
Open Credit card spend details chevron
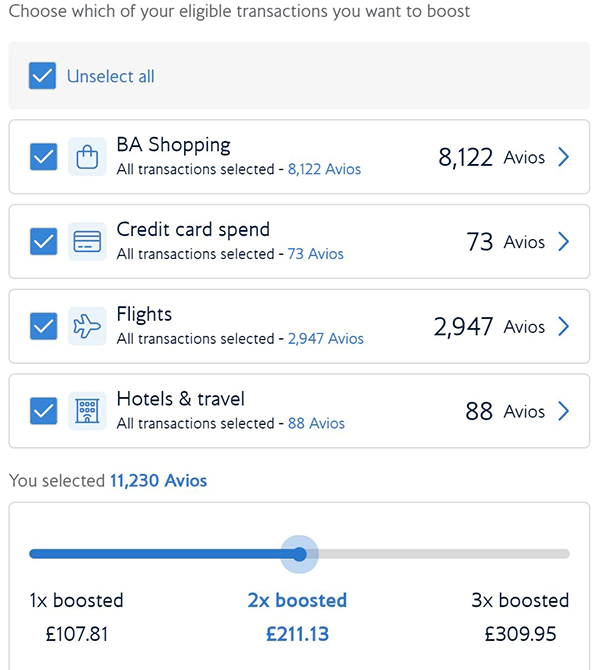pyautogui.click(x=564, y=242)
